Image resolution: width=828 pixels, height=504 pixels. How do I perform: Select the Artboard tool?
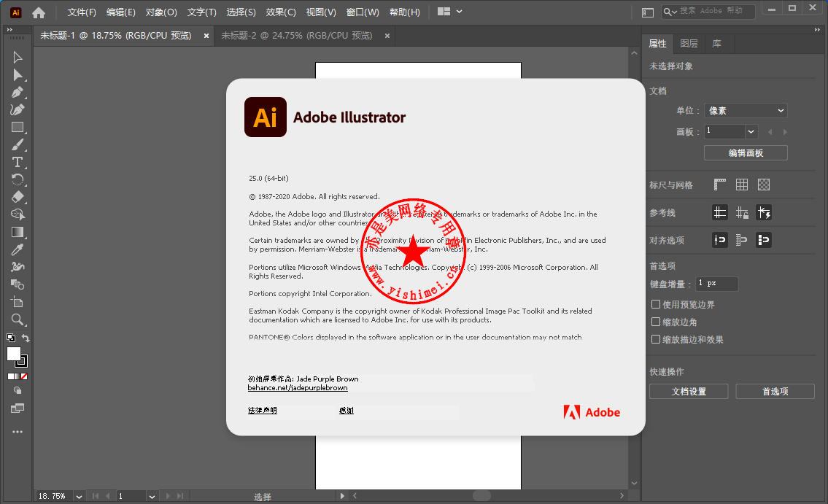tap(18, 302)
